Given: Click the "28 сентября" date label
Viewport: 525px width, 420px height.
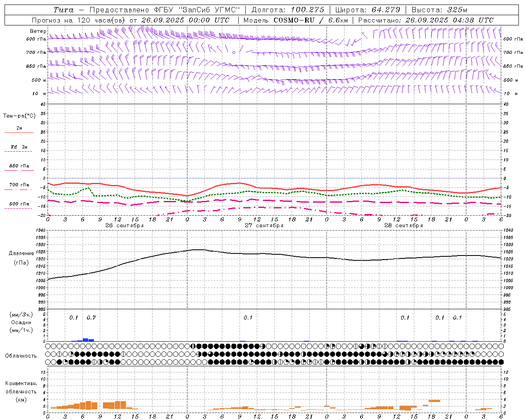Looking at the screenshot, I should point(404,226).
